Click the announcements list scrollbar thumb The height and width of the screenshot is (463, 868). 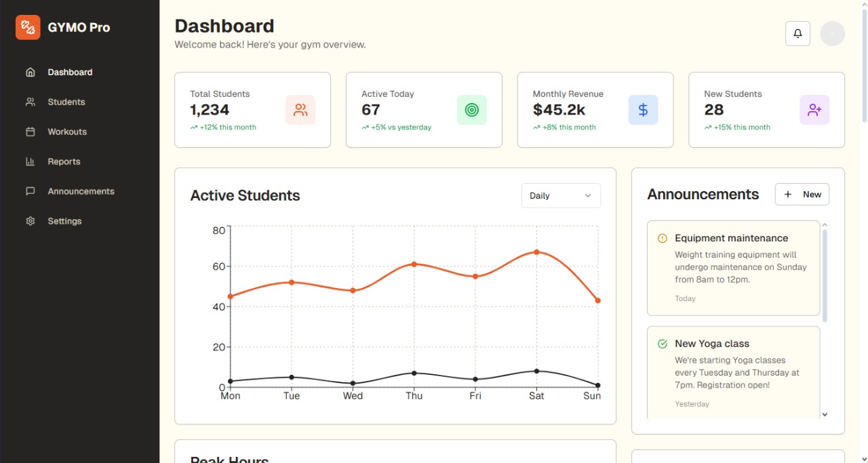click(825, 275)
